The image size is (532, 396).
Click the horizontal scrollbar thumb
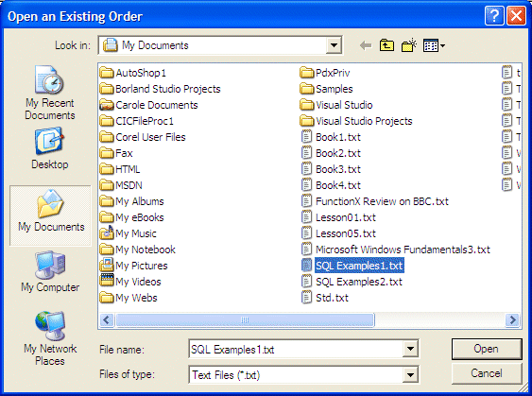tap(245, 319)
